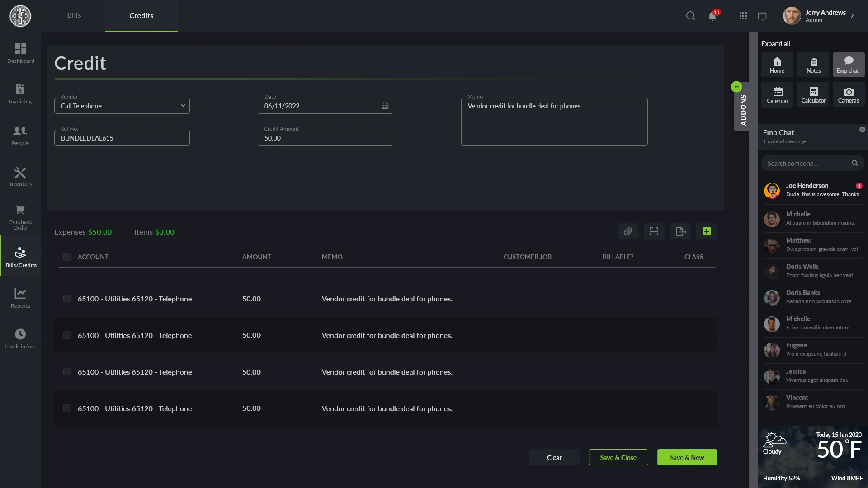The image size is (868, 488).
Task: Open Inventory tools section
Action: pos(20,176)
